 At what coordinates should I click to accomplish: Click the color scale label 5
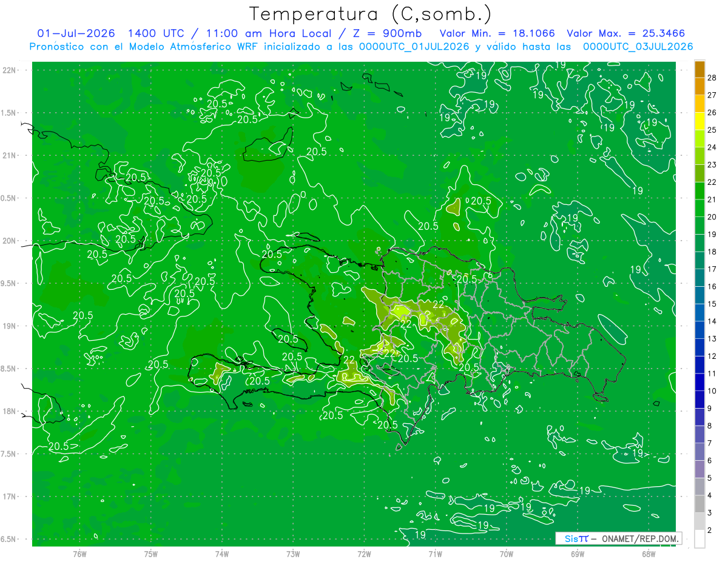[x=710, y=478]
